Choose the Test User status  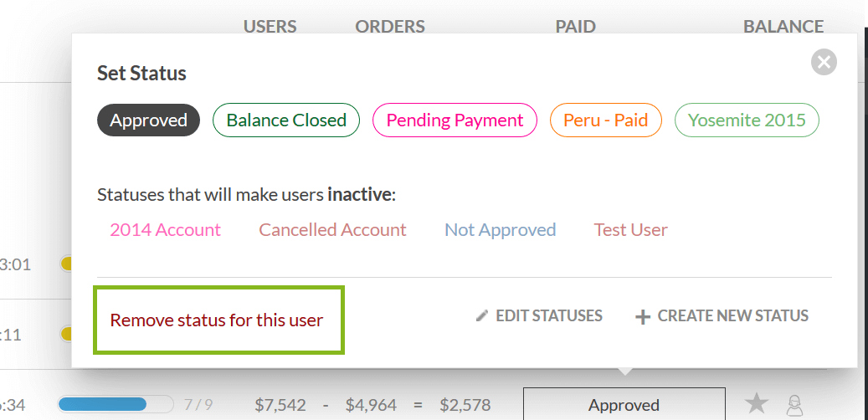pyautogui.click(x=630, y=230)
